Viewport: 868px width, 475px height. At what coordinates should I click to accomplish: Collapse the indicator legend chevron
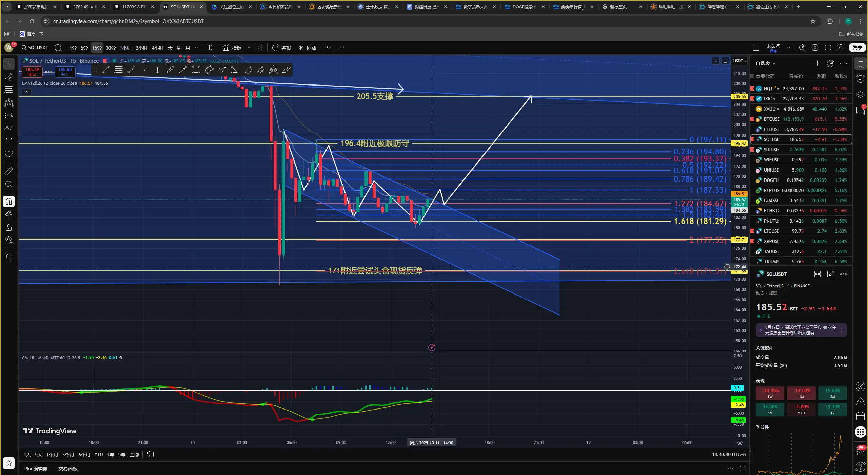(x=26, y=92)
